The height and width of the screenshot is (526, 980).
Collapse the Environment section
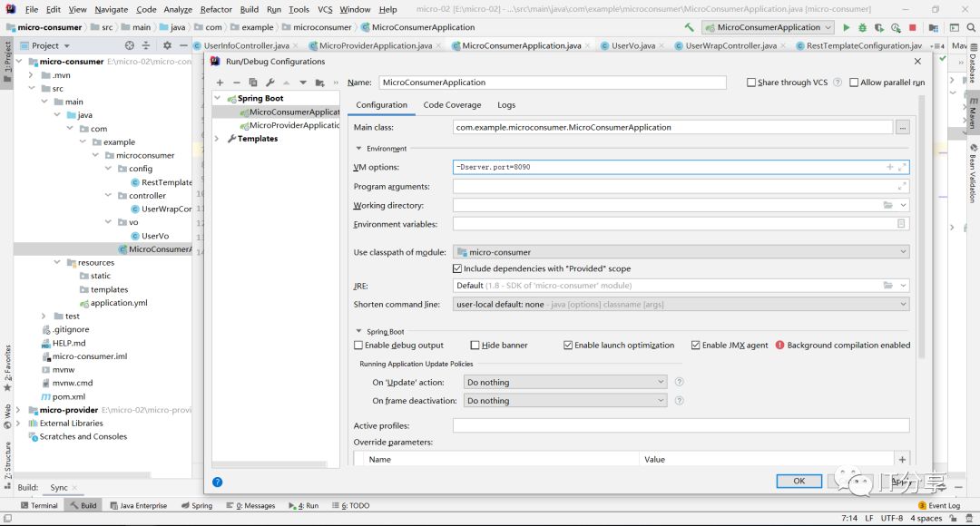[x=358, y=149]
